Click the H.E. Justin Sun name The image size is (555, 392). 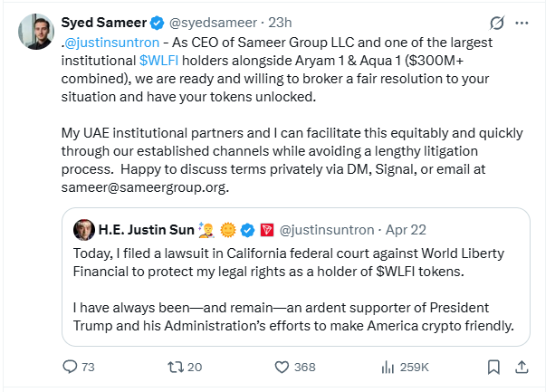click(146, 230)
